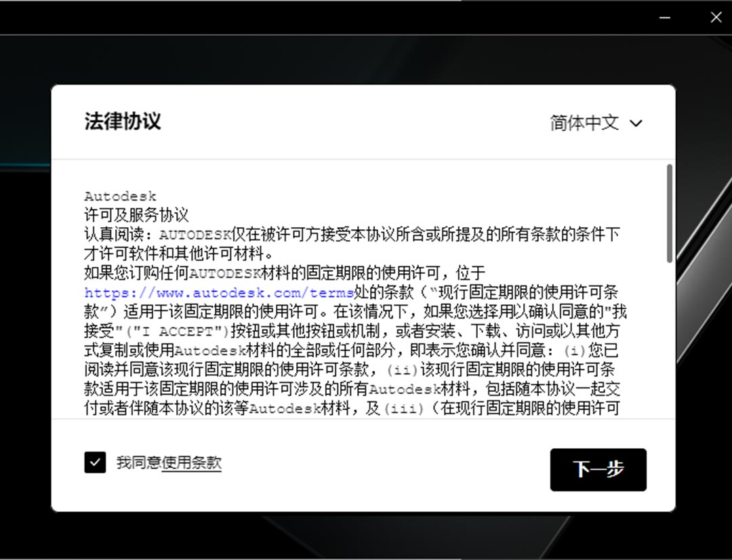Close the installer with the X icon

click(x=716, y=18)
